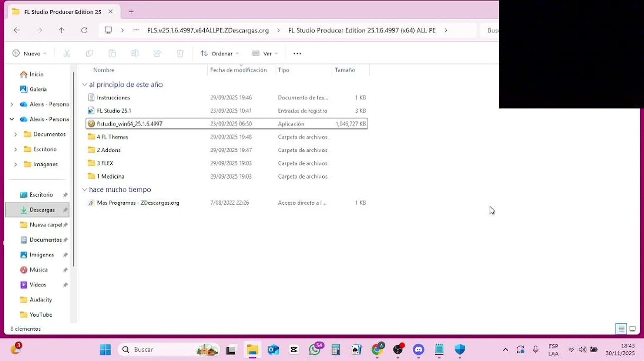Viewport: 644px width, 361px height.
Task: Collapse the 'al principio de este año' group
Action: 84,85
